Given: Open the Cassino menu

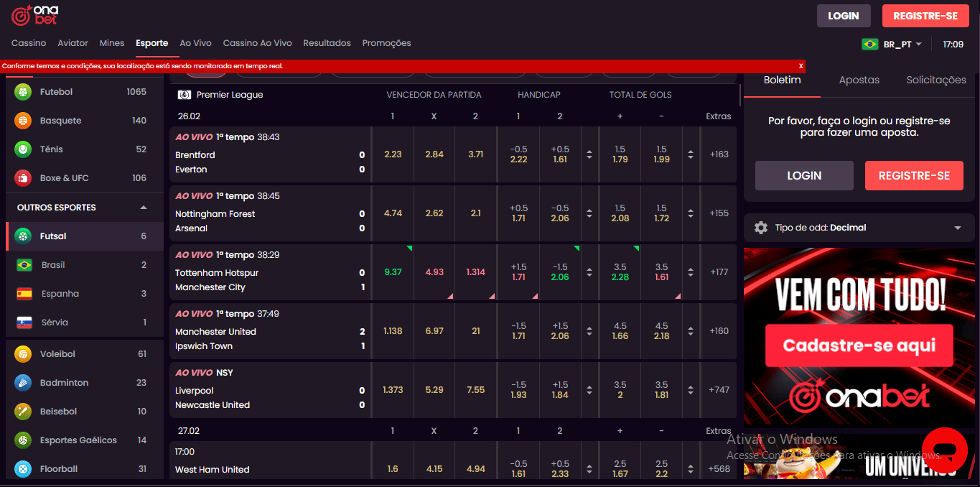Looking at the screenshot, I should coord(29,43).
